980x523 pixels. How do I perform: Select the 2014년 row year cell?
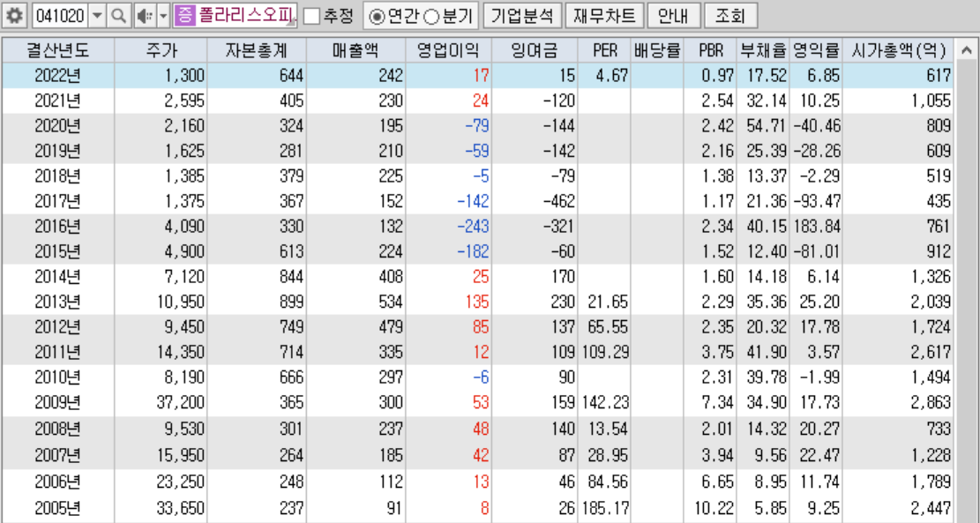click(58, 277)
